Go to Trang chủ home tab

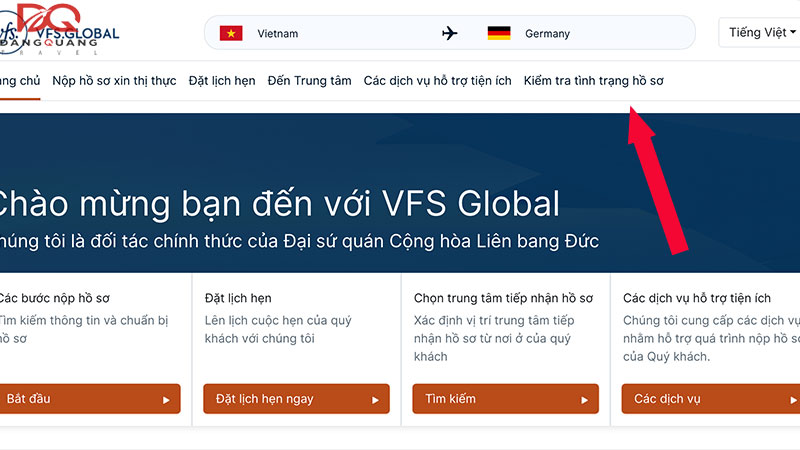(20, 81)
